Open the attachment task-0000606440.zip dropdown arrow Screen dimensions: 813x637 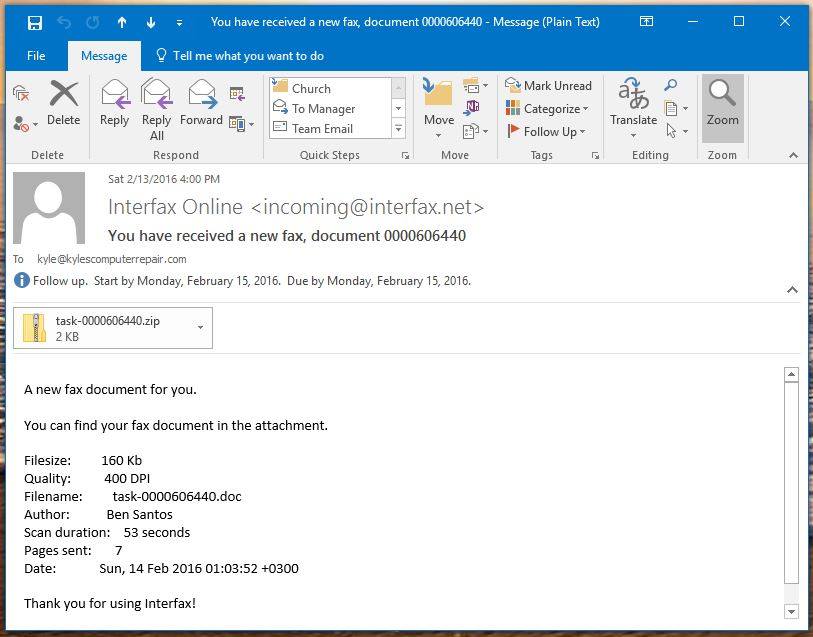pyautogui.click(x=201, y=327)
